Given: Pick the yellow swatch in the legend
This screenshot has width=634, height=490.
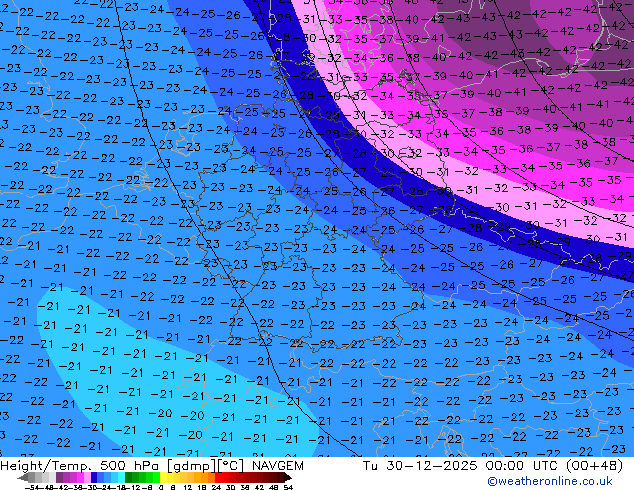Looking at the screenshot, I should click(x=163, y=477).
